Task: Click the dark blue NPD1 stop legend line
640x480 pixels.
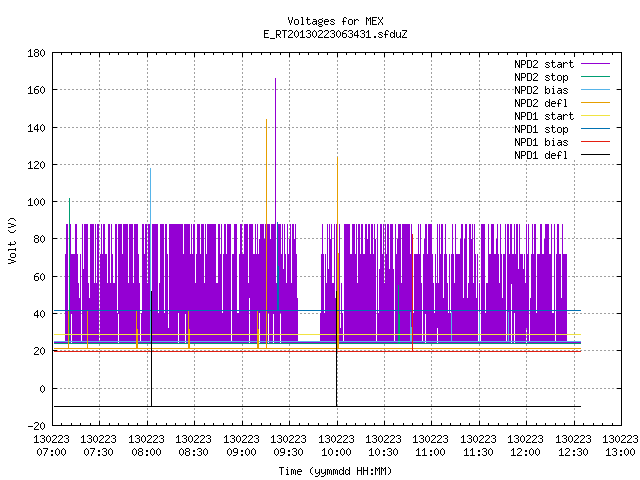Action: pyautogui.click(x=595, y=129)
